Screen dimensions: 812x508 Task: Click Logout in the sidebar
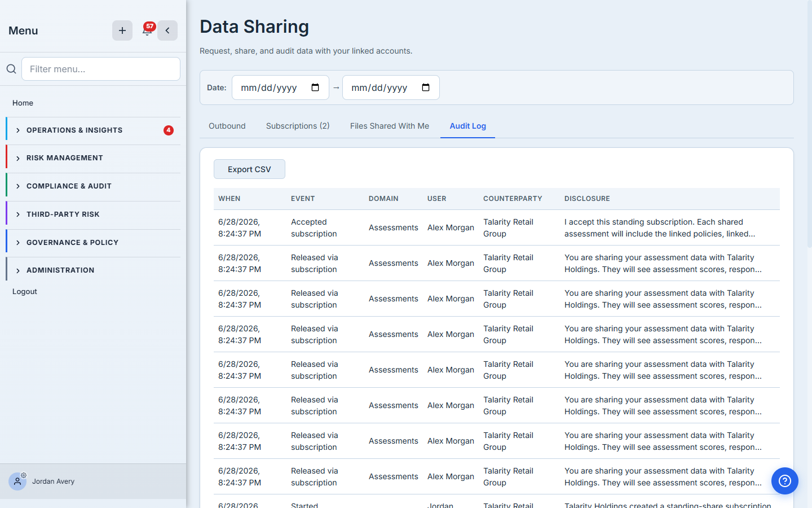pos(25,291)
